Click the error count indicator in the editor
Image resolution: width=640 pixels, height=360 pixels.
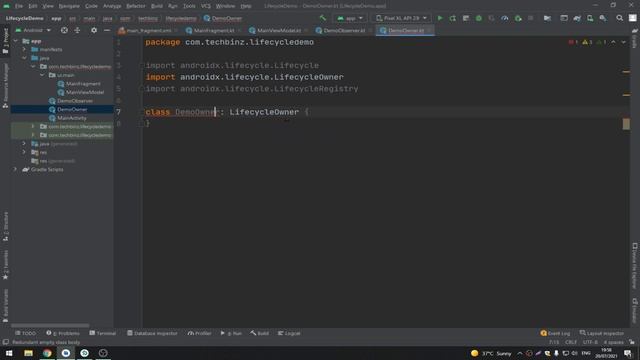573,42
